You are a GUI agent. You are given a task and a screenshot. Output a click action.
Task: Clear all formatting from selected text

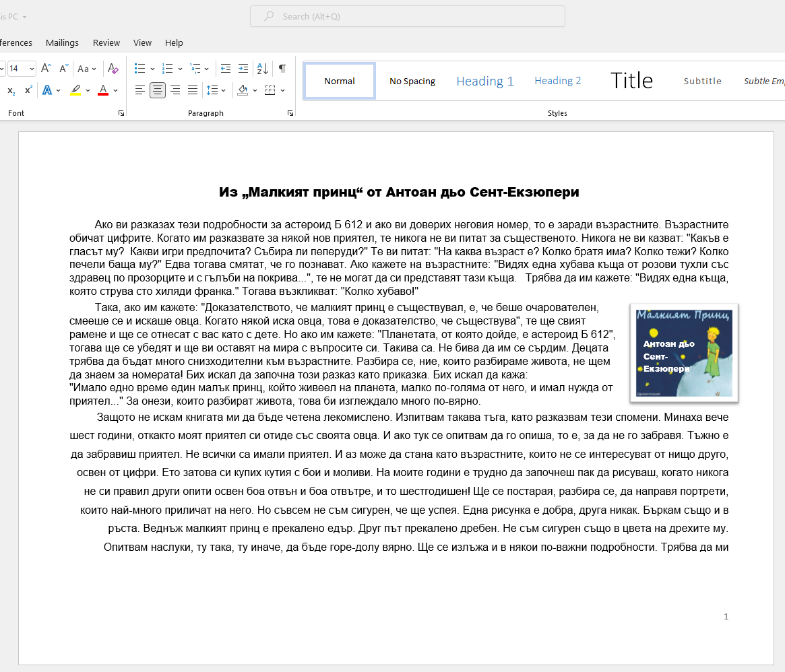pyautogui.click(x=113, y=68)
